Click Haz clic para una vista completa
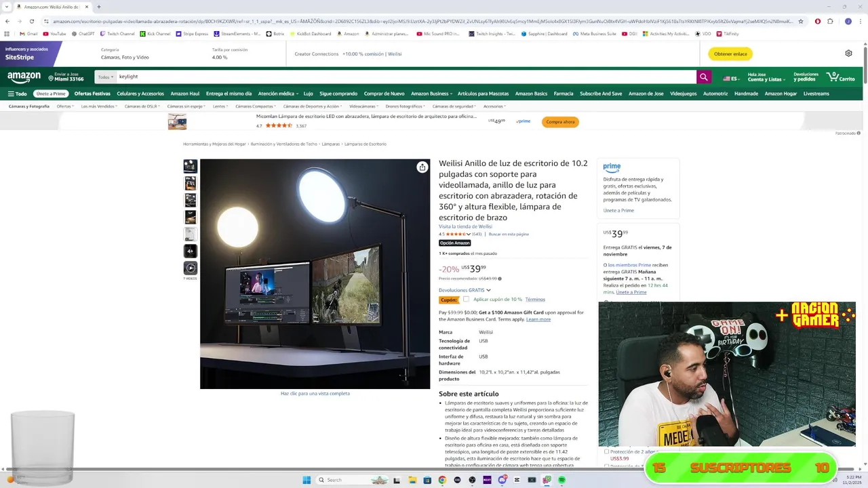The image size is (868, 488). pos(315,393)
